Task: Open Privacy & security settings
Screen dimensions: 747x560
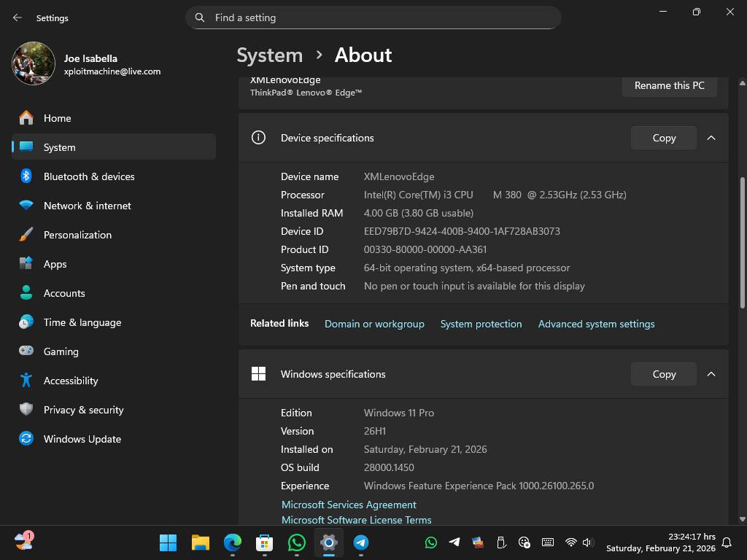Action: [x=114, y=410]
